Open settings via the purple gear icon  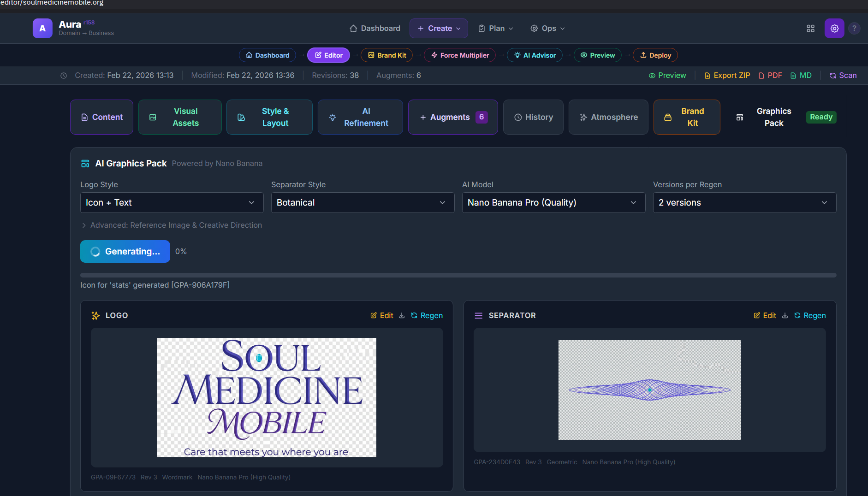coord(834,29)
